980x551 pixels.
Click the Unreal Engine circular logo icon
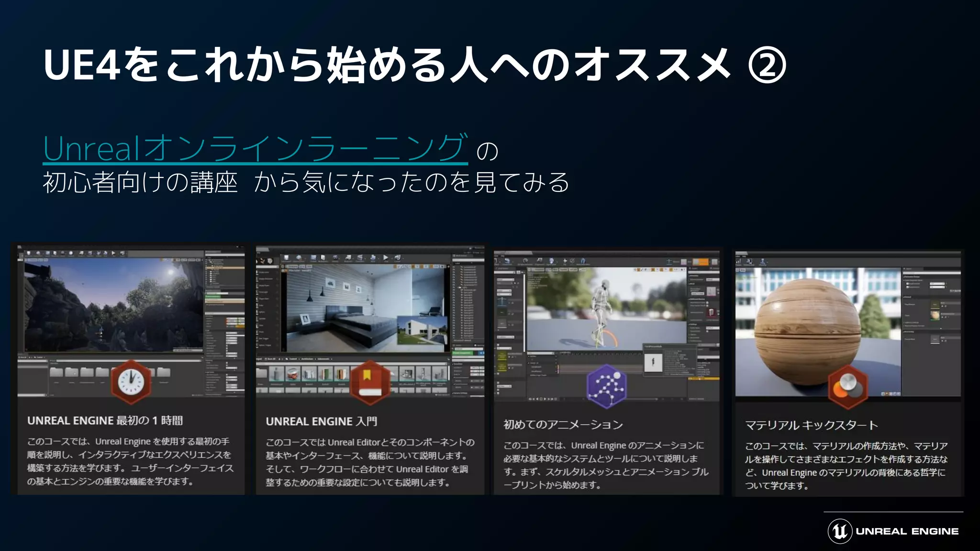click(x=839, y=531)
